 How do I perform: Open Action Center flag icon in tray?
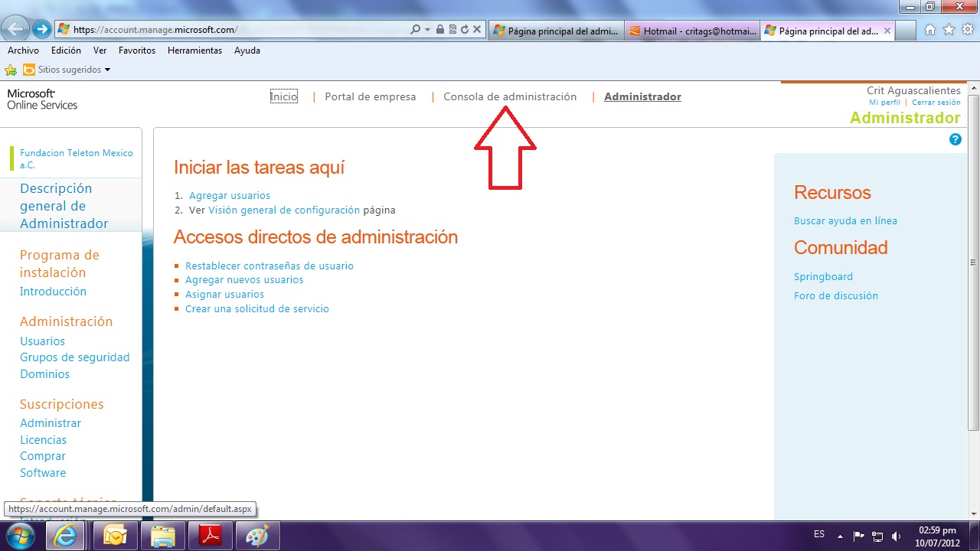pyautogui.click(x=859, y=536)
